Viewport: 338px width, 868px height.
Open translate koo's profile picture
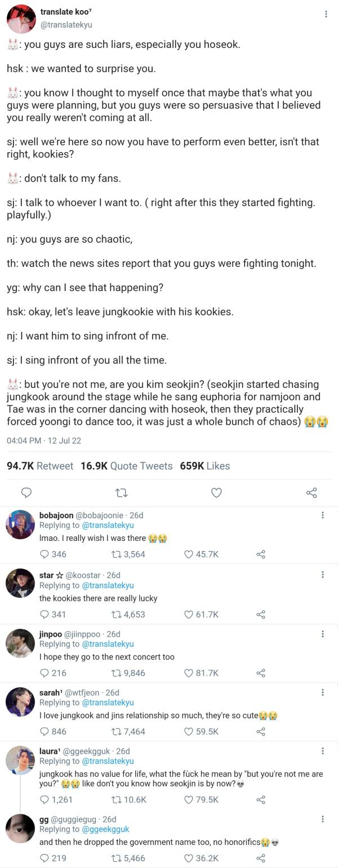click(21, 19)
